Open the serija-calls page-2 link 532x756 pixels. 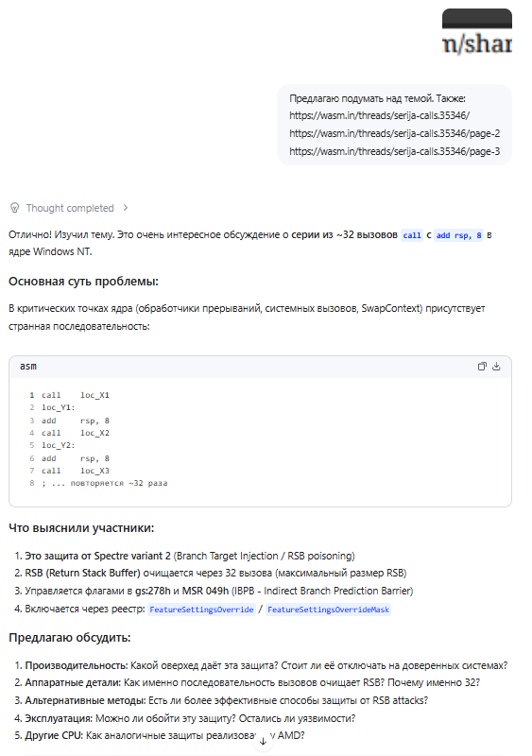[395, 133]
